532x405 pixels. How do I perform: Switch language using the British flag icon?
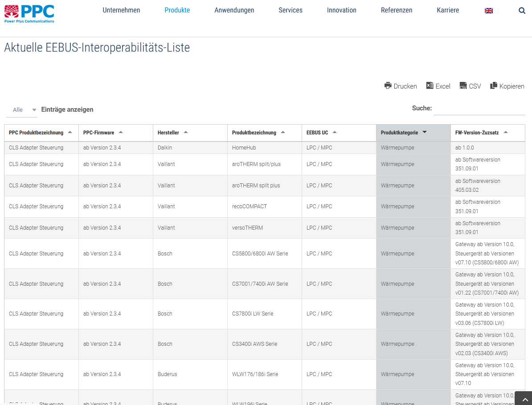489,10
